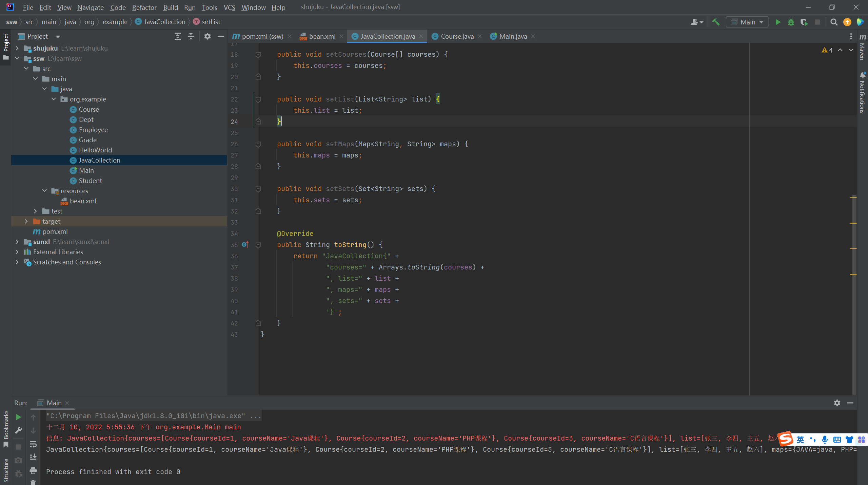This screenshot has height=485, width=868.
Task: Expand the target folder in project tree
Action: click(x=26, y=221)
